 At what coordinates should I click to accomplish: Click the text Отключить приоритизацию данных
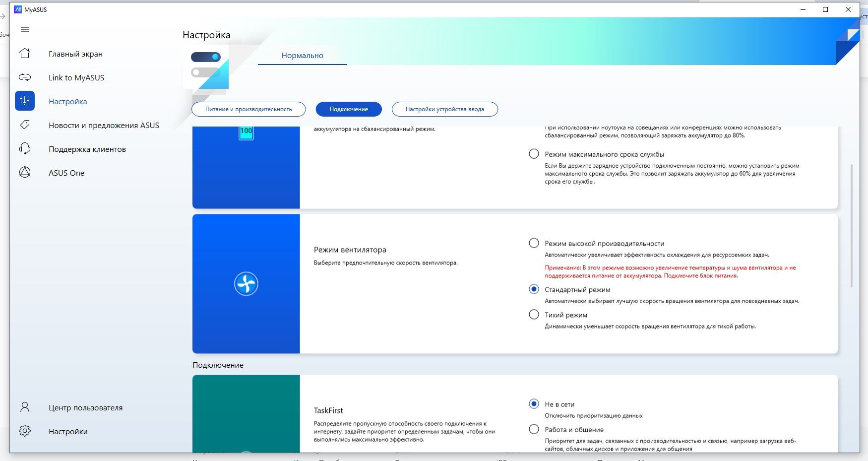click(x=594, y=416)
